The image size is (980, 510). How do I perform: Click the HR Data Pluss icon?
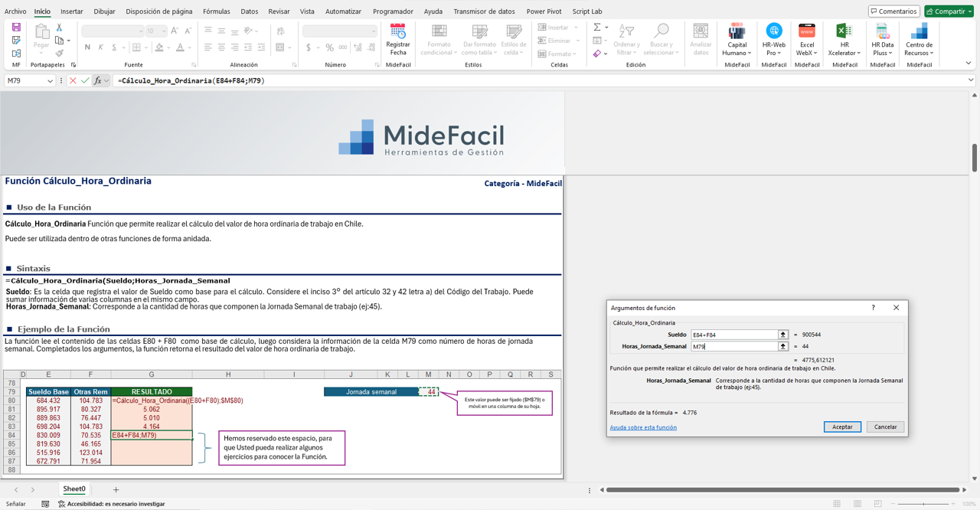pos(882,38)
